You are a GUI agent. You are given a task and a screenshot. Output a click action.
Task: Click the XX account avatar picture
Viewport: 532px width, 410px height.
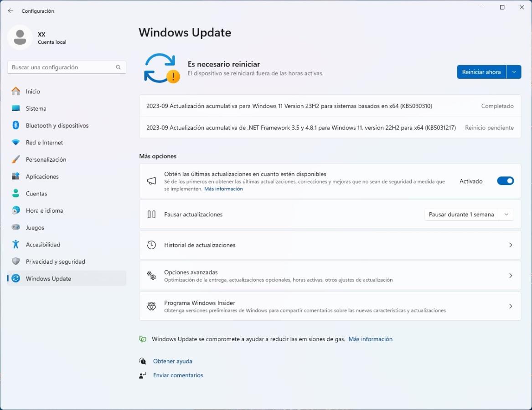(x=20, y=37)
